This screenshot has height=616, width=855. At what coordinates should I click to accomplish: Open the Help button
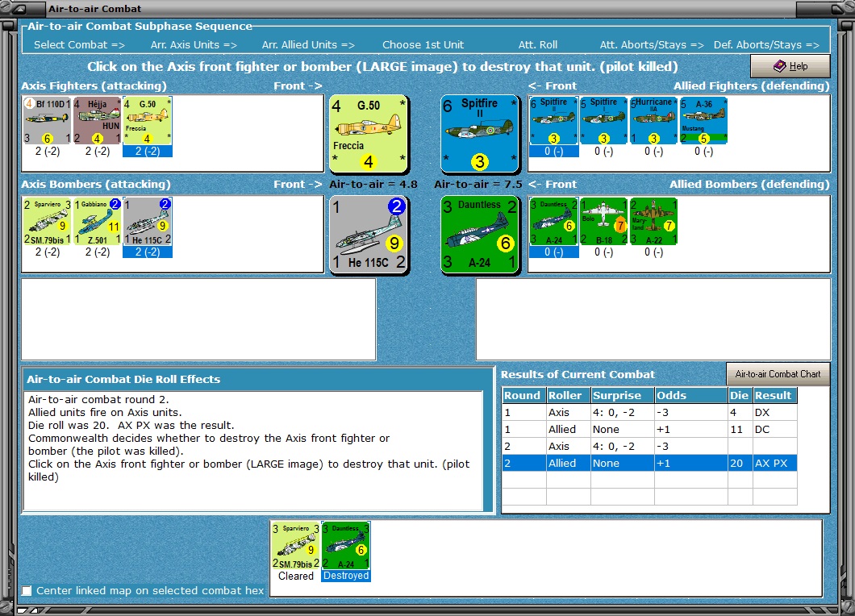click(x=790, y=66)
